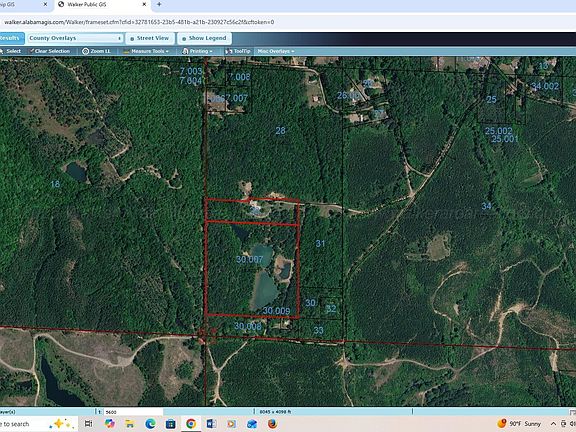Viewport: 576px width, 432px height.
Task: Open the Zoom LL tool
Action: tap(96, 51)
